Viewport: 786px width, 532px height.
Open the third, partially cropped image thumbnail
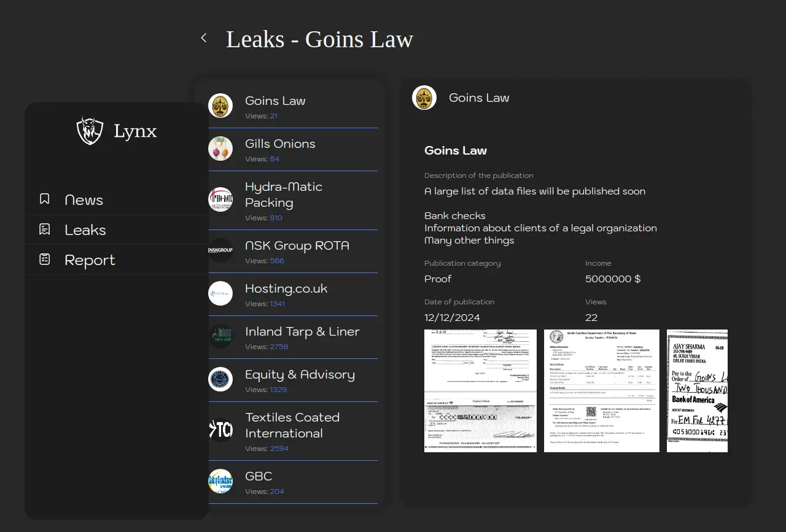(x=697, y=391)
